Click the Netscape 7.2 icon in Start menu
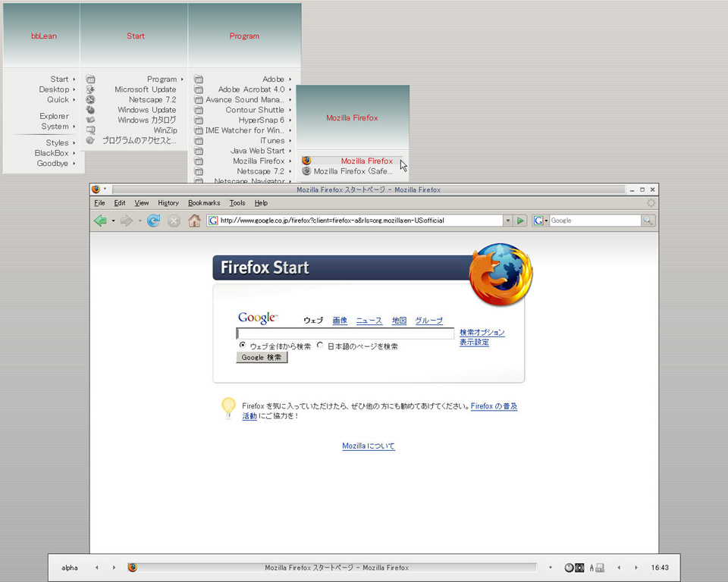Viewport: 728px width, 582px height. coord(90,99)
